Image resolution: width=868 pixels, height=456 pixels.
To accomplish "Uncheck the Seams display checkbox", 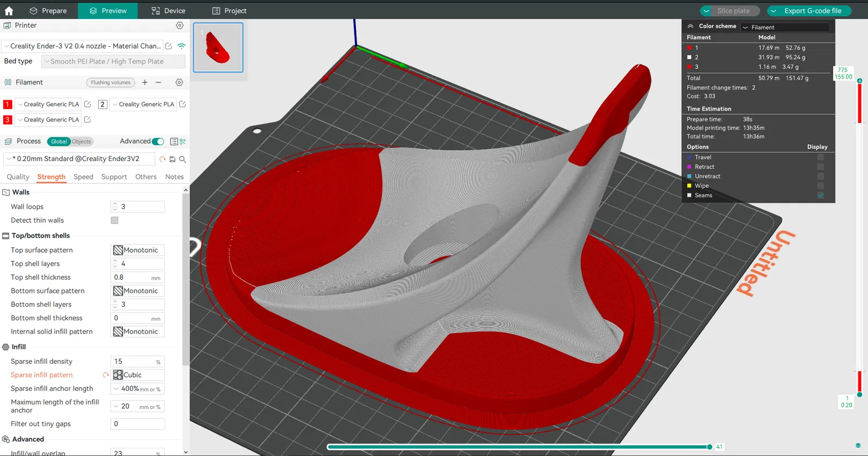I will (x=820, y=195).
